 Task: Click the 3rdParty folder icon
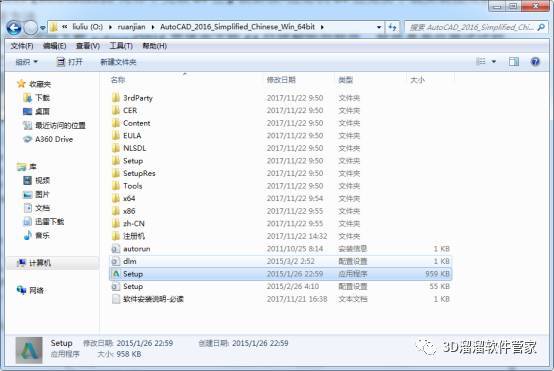click(116, 98)
